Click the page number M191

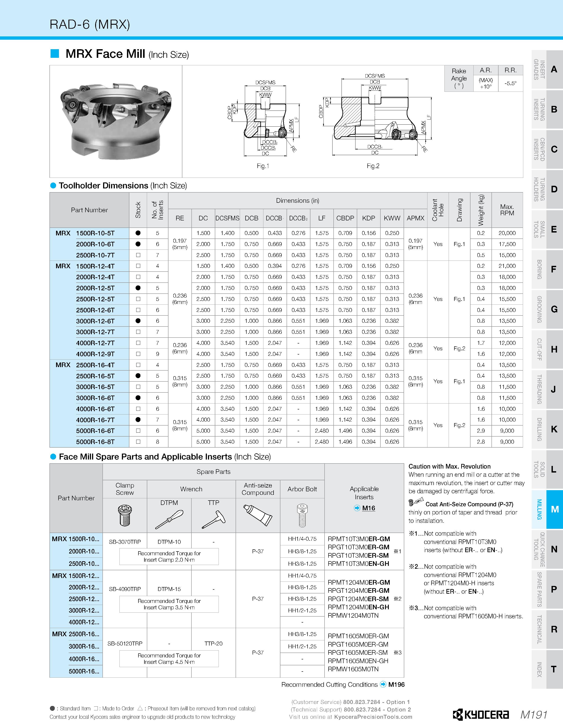534,715
